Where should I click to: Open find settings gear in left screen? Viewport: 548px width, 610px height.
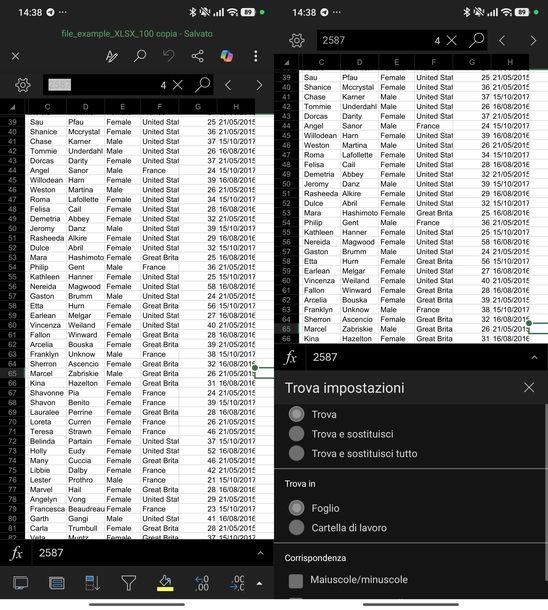(x=23, y=85)
